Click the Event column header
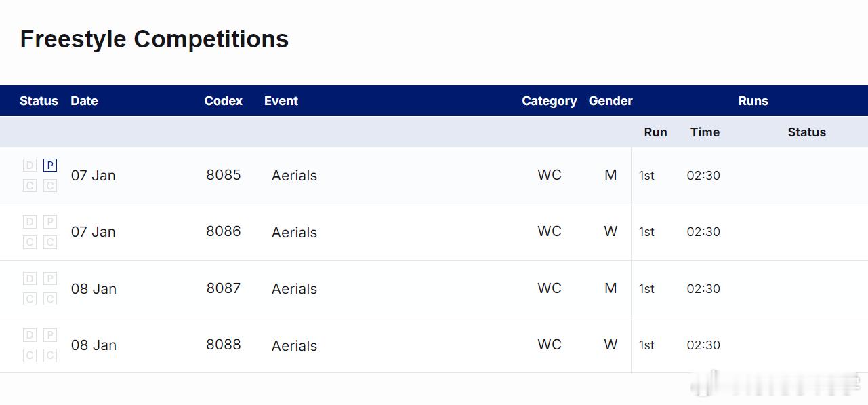The height and width of the screenshot is (405, 868). click(281, 101)
